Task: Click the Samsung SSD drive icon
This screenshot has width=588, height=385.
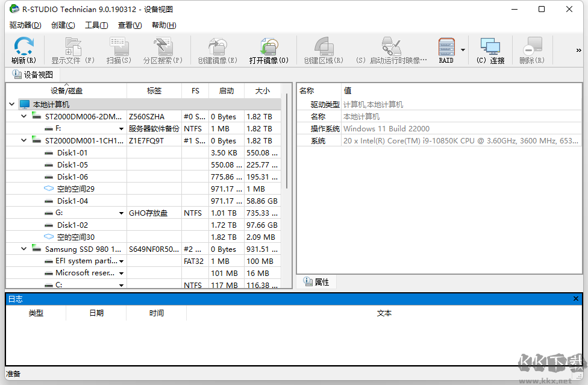Action: [x=36, y=248]
